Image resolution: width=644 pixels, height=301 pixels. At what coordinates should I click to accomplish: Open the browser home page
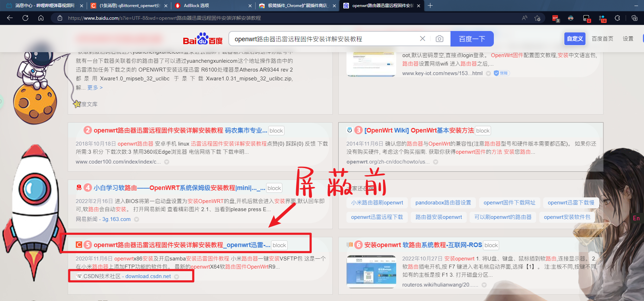click(x=41, y=18)
